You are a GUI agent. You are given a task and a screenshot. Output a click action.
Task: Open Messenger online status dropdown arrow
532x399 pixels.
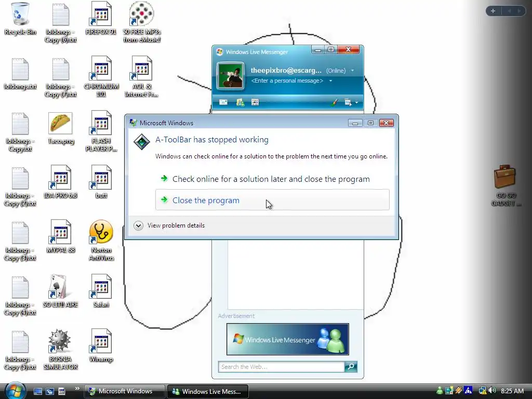(353, 71)
